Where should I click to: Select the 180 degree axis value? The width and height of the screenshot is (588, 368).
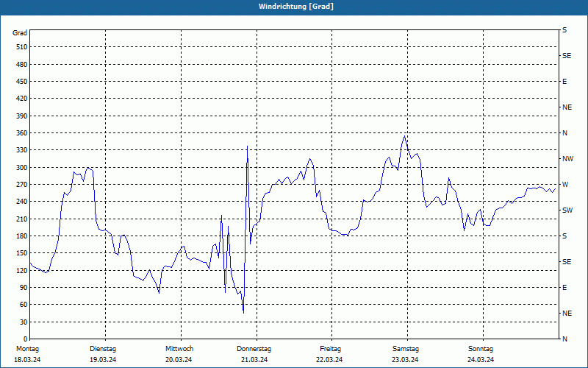point(22,236)
